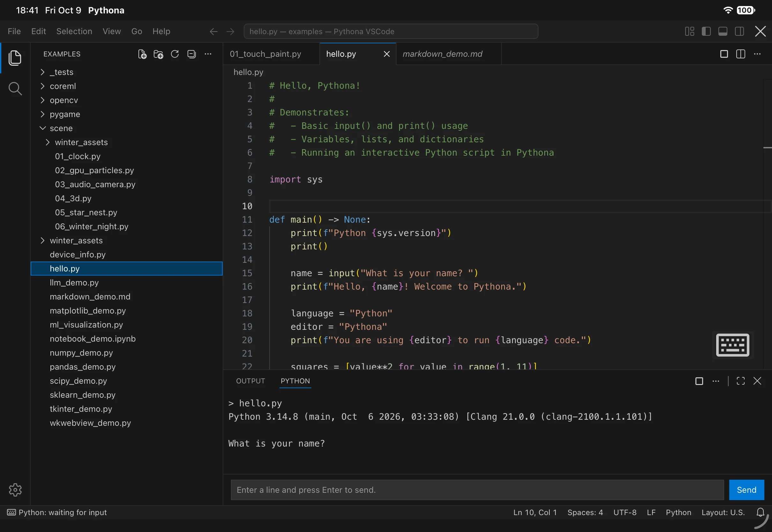
Task: Click the editor vertical scrollbar
Action: (767, 224)
